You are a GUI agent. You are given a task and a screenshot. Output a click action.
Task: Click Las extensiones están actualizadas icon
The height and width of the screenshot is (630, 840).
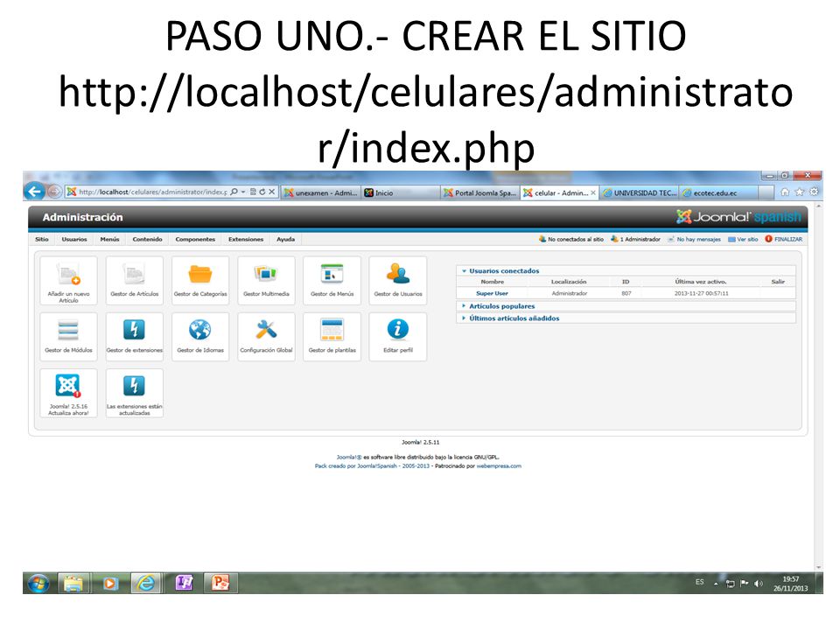(x=135, y=393)
